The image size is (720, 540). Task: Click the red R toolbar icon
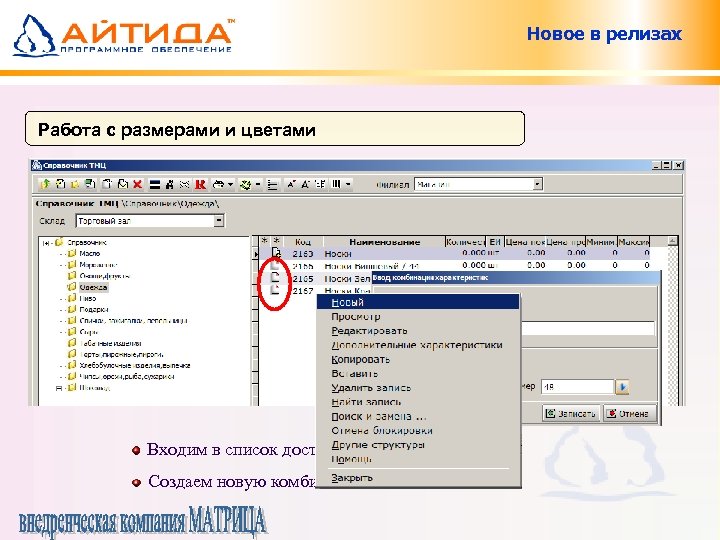pos(200,185)
